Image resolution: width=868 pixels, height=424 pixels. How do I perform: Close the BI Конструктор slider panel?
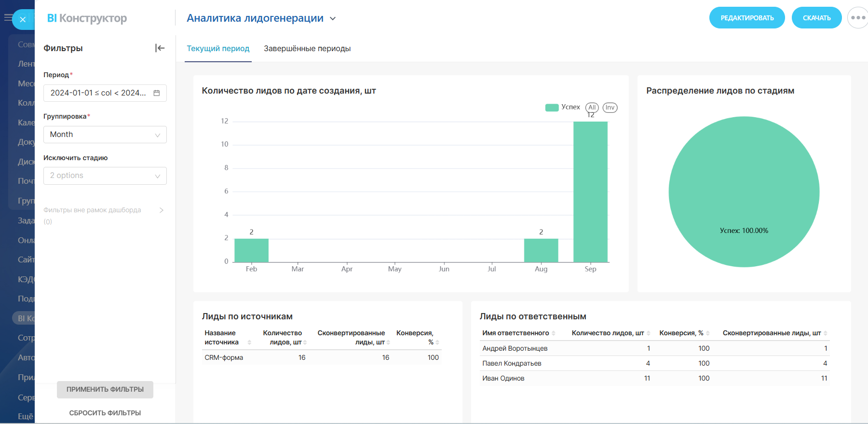(23, 20)
